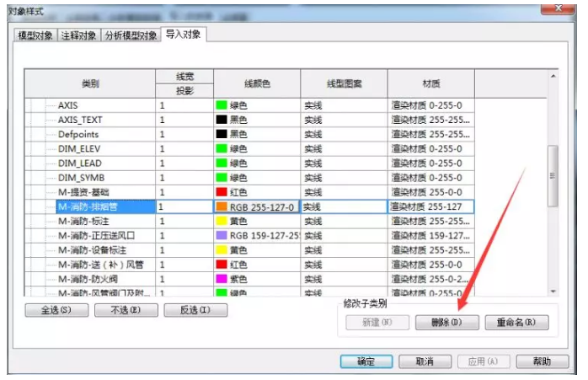Close the 对象样式 dialog window
Image resolution: width=588 pixels, height=380 pixels.
pyautogui.click(x=558, y=8)
